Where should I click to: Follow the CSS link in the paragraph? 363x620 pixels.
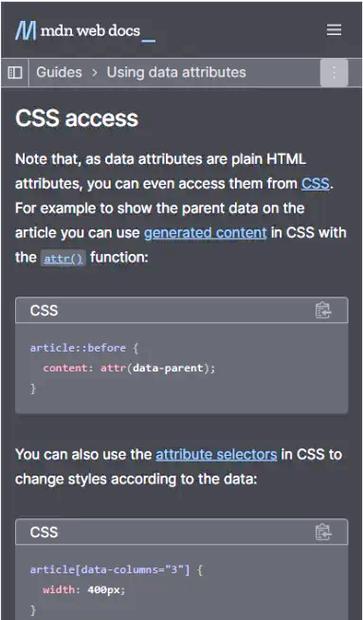(x=315, y=184)
